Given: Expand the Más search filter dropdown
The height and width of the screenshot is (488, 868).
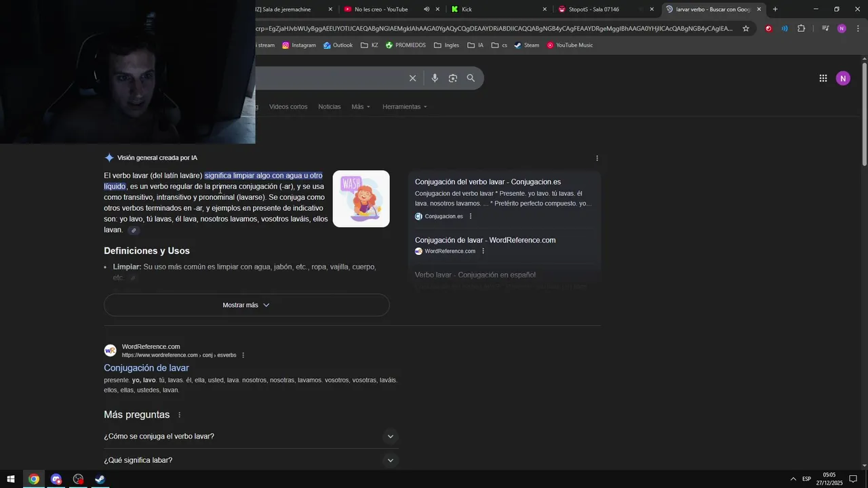Looking at the screenshot, I should tap(361, 106).
